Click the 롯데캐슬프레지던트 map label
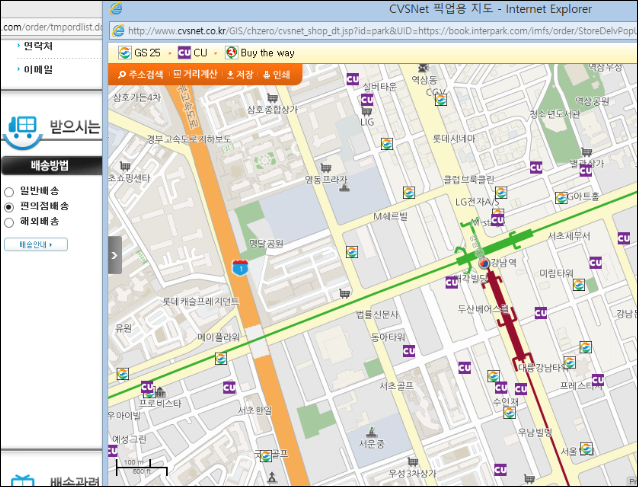 (x=201, y=301)
